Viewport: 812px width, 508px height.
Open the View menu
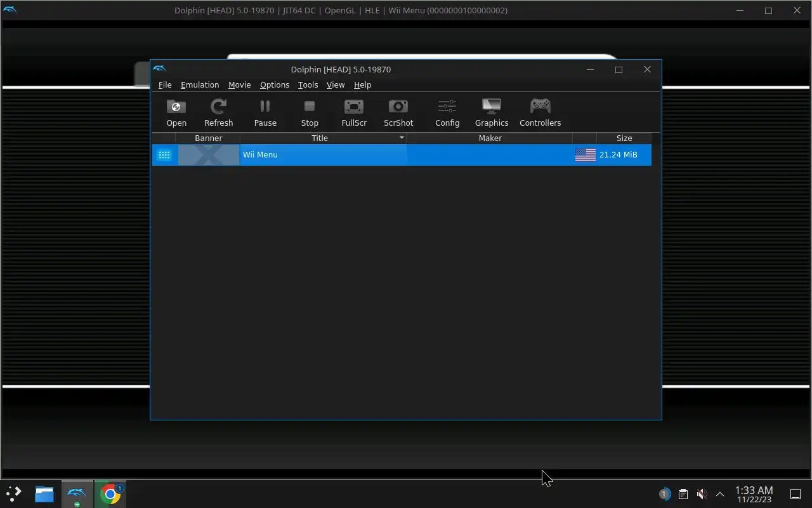pos(336,85)
